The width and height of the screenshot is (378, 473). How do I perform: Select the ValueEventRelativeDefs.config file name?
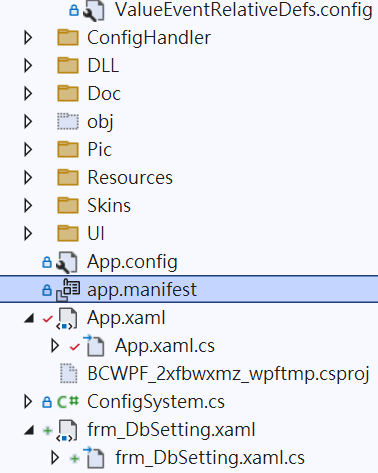pyautogui.click(x=244, y=11)
